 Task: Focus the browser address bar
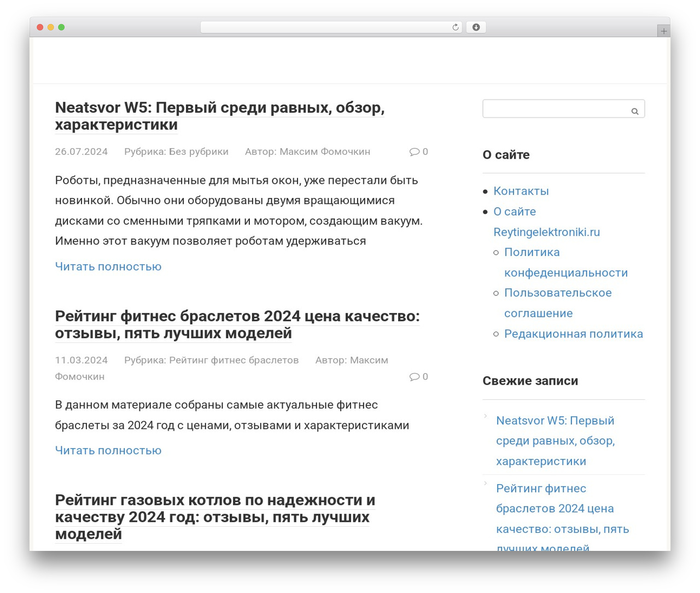coord(331,27)
